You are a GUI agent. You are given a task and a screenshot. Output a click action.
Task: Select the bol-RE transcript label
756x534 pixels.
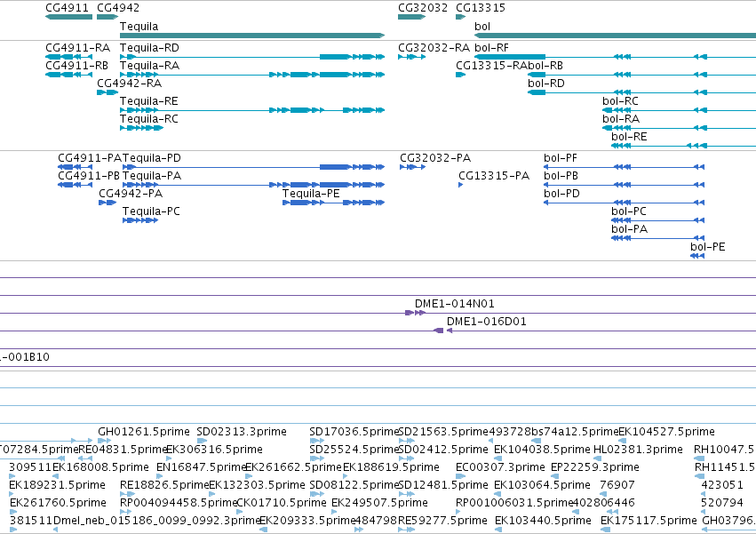click(629, 137)
